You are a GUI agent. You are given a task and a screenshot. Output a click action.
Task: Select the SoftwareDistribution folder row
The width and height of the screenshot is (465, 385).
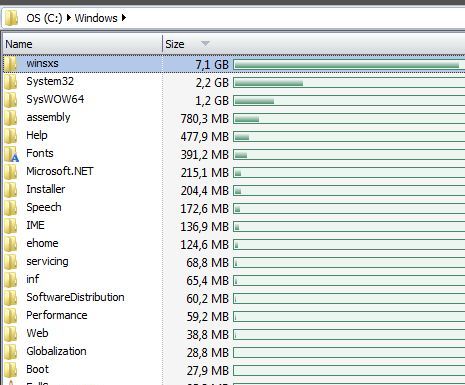point(234,298)
